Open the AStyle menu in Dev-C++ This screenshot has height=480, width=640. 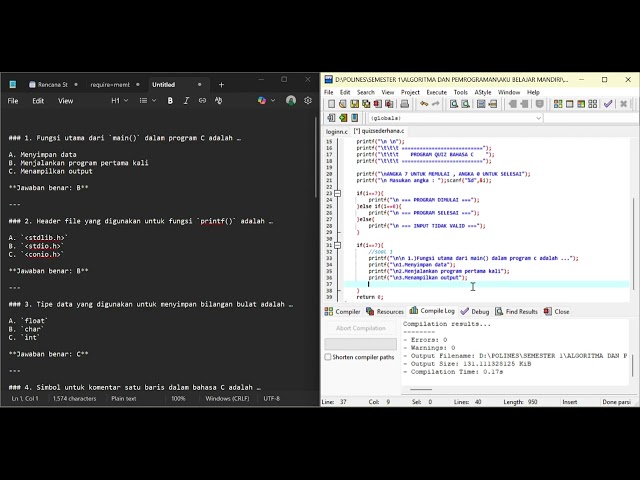[482, 92]
